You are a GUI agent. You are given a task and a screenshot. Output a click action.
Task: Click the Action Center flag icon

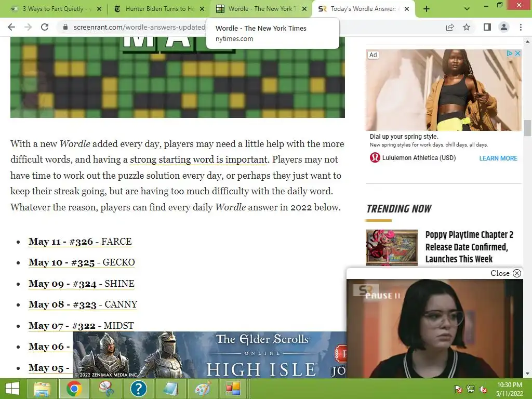(458, 389)
